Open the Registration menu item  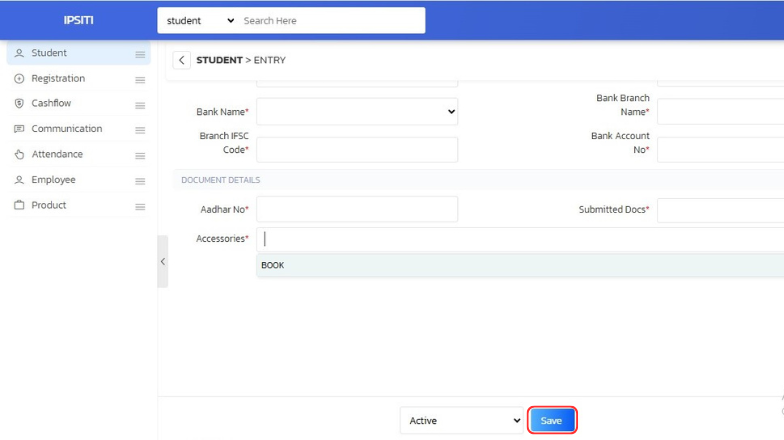click(58, 79)
